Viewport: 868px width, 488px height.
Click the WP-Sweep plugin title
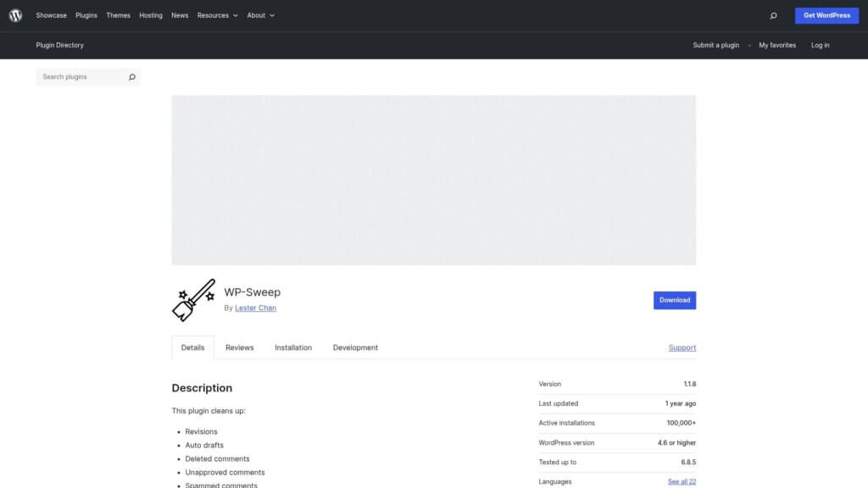tap(252, 292)
